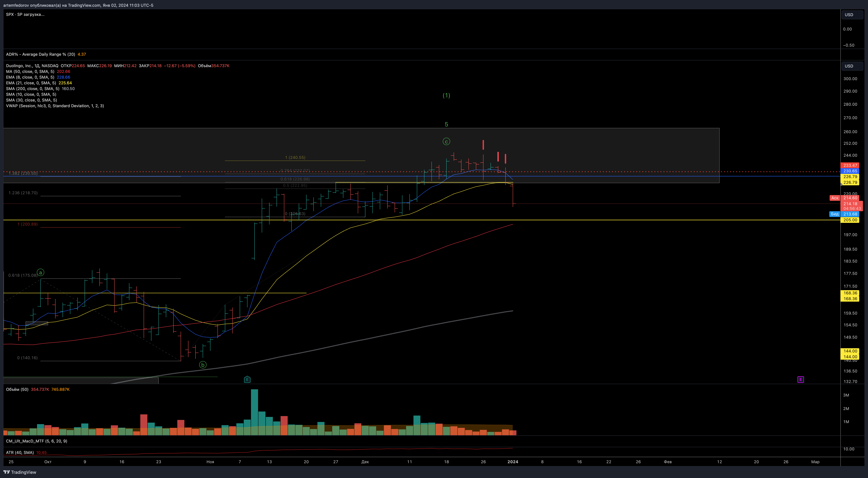Select the circled wave label b
This screenshot has height=478, width=868.
(203, 365)
